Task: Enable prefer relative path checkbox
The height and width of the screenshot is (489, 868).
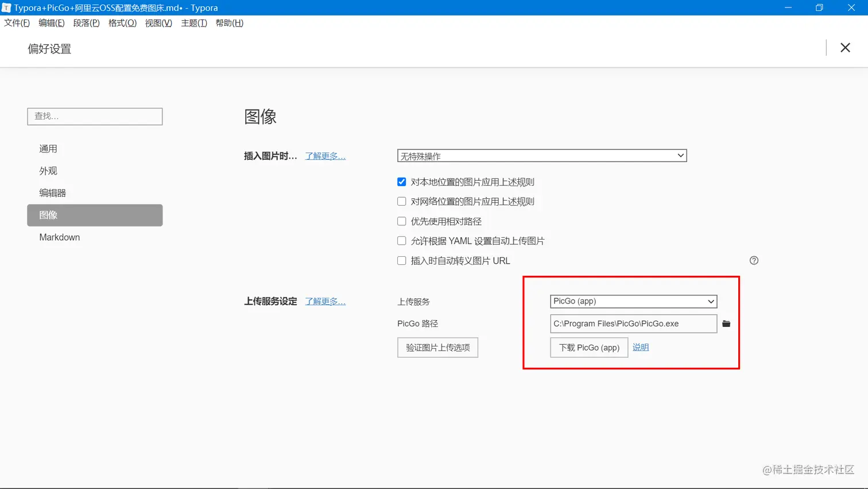Action: click(x=401, y=221)
